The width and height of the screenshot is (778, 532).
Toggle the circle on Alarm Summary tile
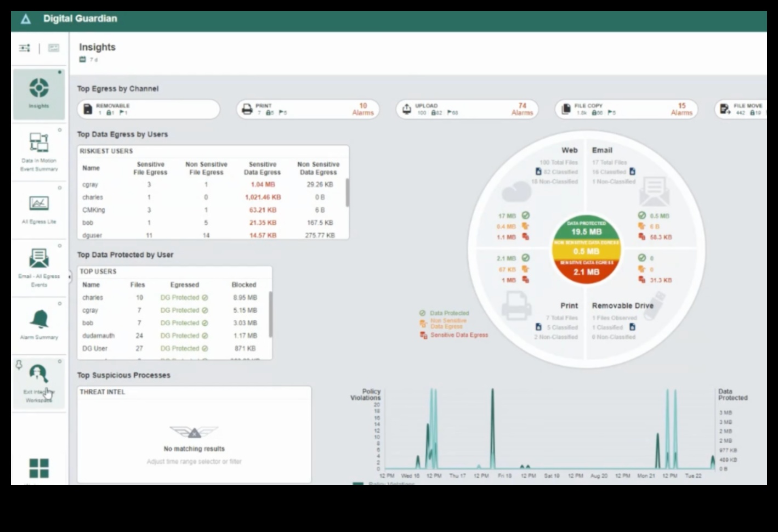[x=60, y=303]
